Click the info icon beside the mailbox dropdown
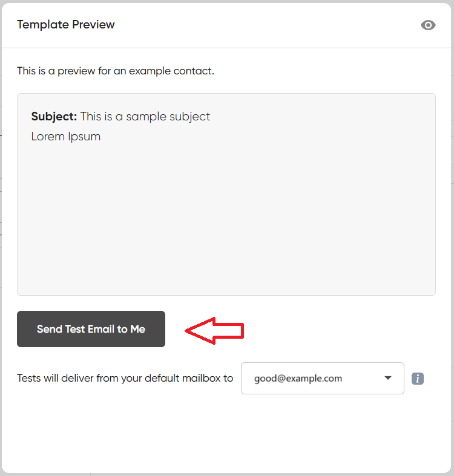This screenshot has width=454, height=476. point(418,379)
